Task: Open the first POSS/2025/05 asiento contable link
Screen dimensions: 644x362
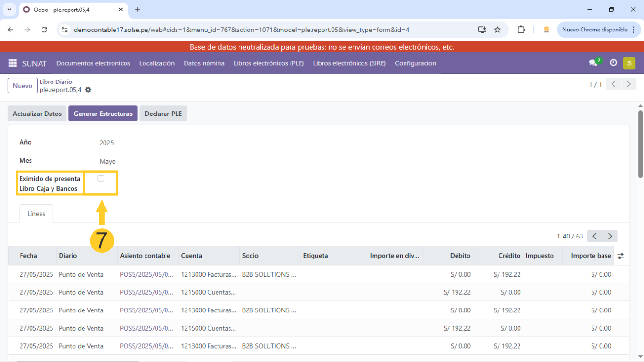Action: [x=146, y=275]
